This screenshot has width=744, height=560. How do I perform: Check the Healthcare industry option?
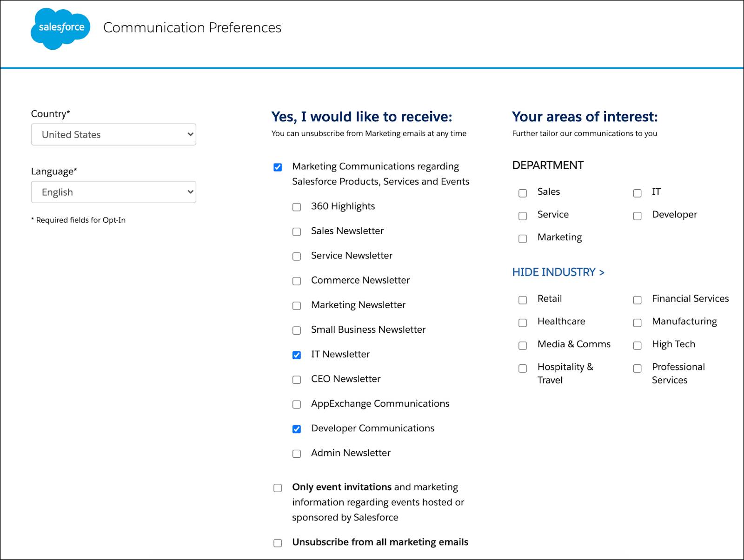coord(523,323)
